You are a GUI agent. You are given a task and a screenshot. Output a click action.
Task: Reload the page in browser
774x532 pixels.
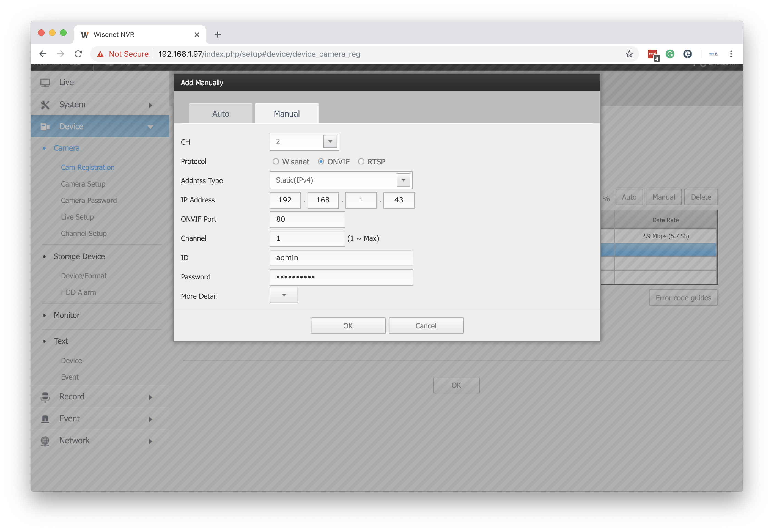(x=78, y=54)
